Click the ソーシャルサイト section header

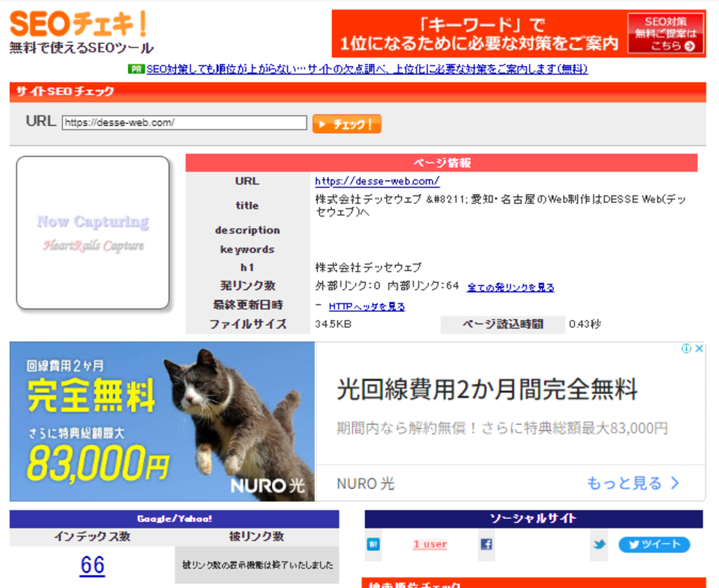click(533, 519)
